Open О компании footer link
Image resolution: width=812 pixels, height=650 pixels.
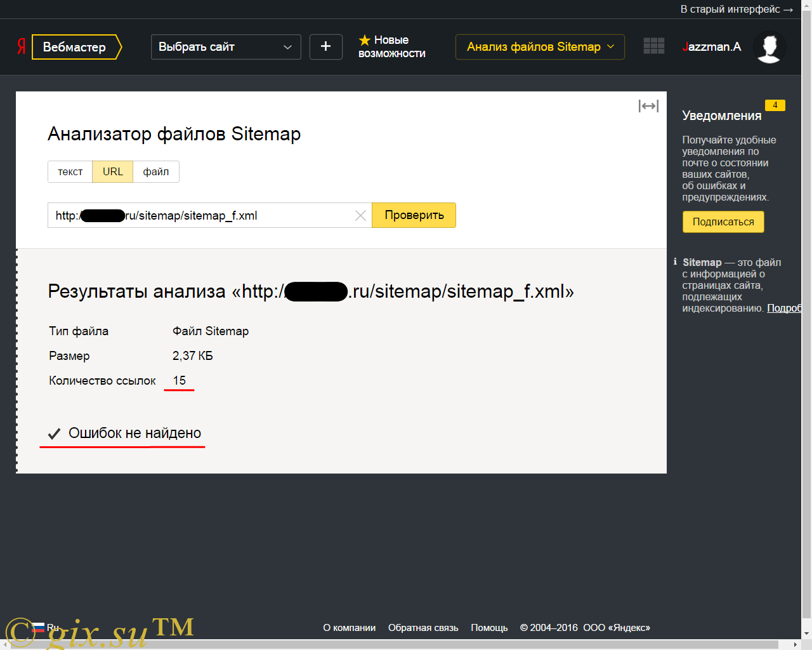pyautogui.click(x=350, y=628)
